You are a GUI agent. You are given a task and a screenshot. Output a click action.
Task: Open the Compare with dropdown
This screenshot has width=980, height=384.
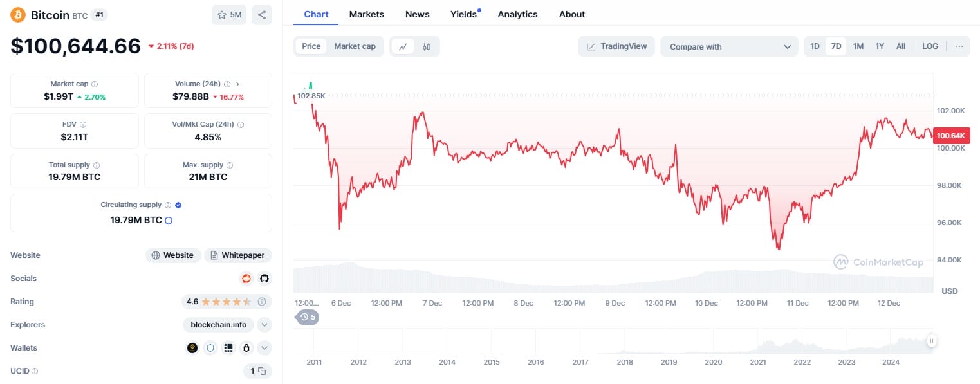[729, 46]
